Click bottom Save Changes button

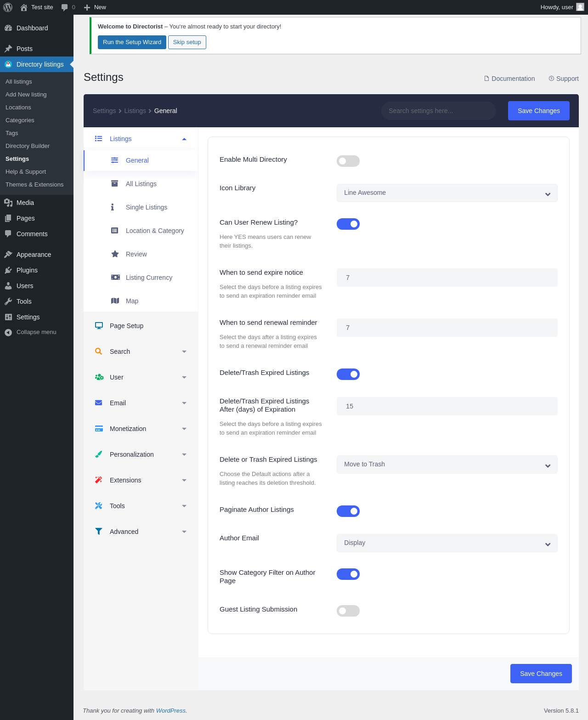coord(541,674)
